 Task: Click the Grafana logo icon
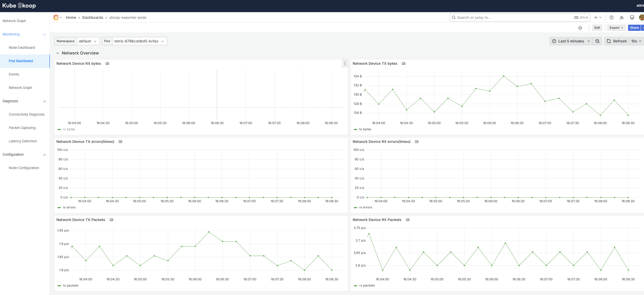pyautogui.click(x=56, y=17)
